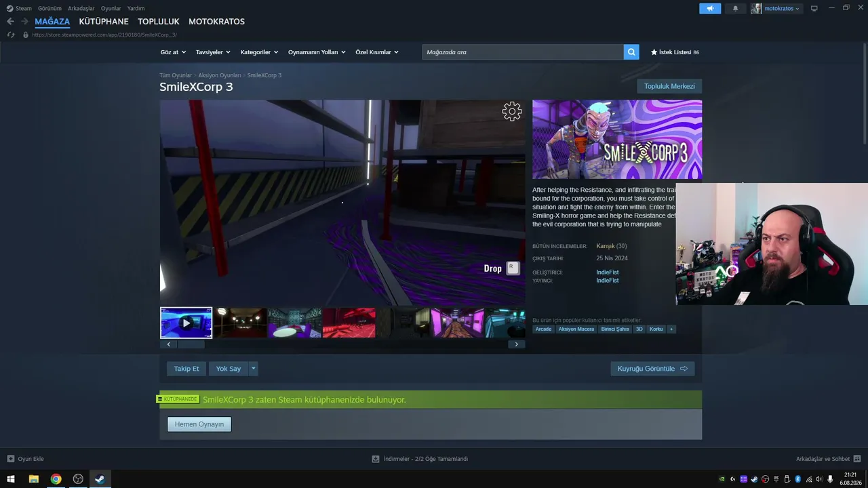Click the thumbnail strip scrollbar handle
The height and width of the screenshot is (488, 868).
tap(191, 344)
